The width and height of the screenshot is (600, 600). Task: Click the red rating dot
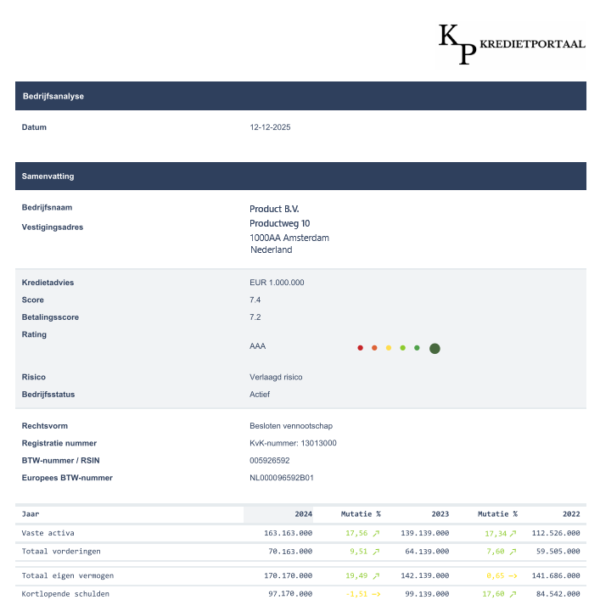pyautogui.click(x=360, y=348)
